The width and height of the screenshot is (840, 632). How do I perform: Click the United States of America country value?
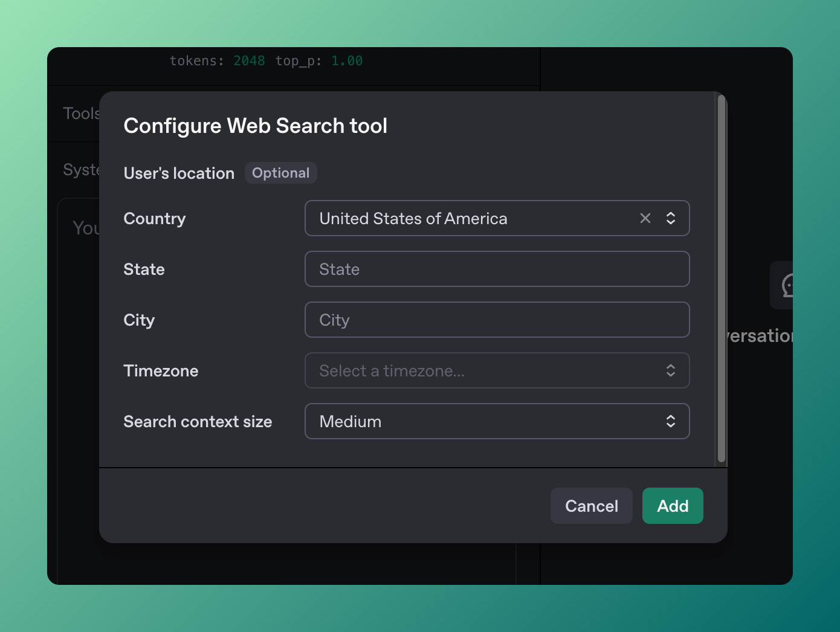click(413, 218)
